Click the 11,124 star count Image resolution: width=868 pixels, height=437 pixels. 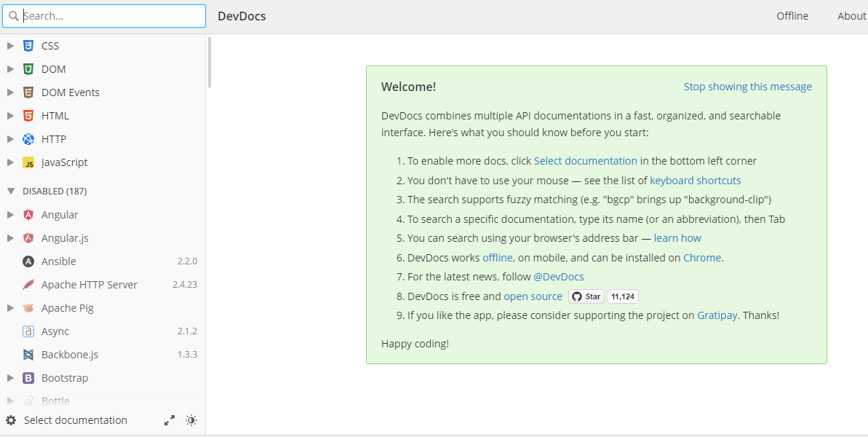tap(624, 296)
